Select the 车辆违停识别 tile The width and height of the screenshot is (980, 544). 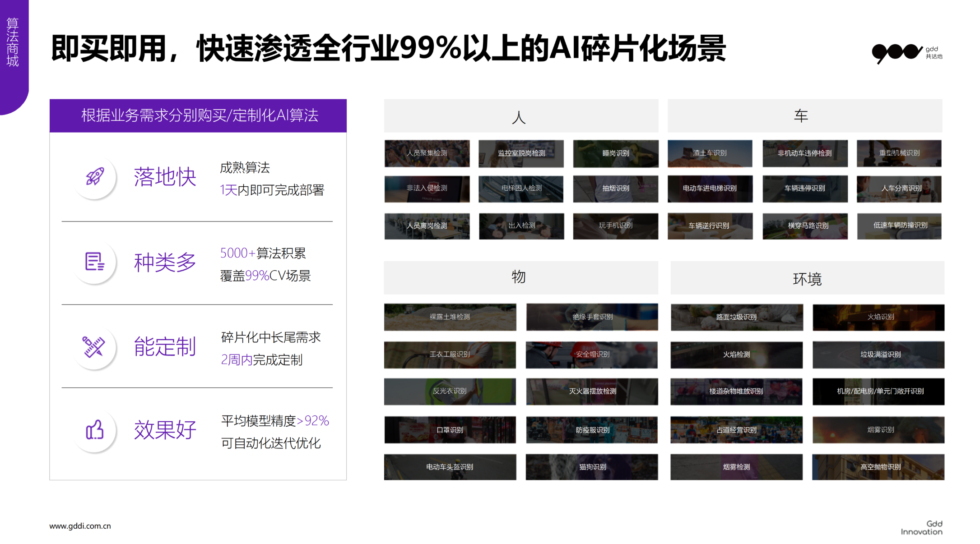805,189
